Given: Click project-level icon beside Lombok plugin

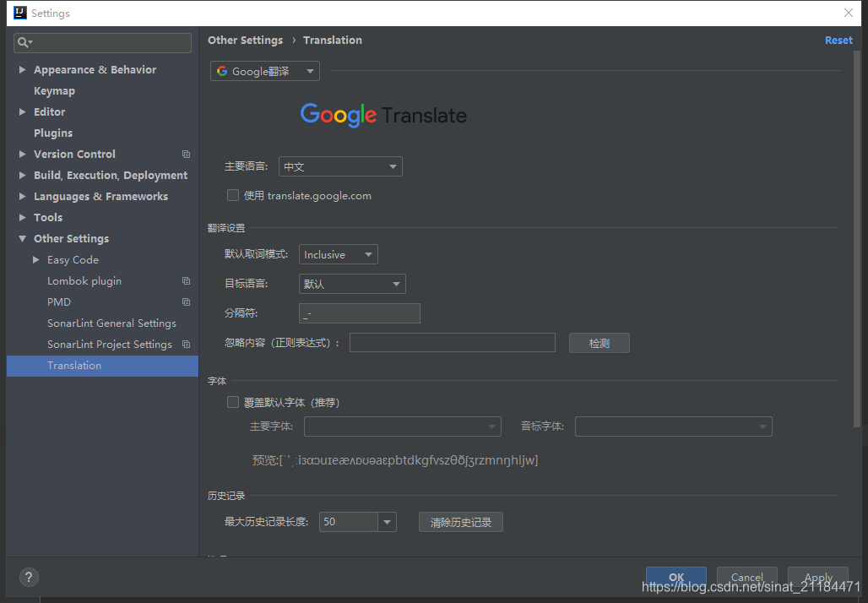Looking at the screenshot, I should click(186, 280).
